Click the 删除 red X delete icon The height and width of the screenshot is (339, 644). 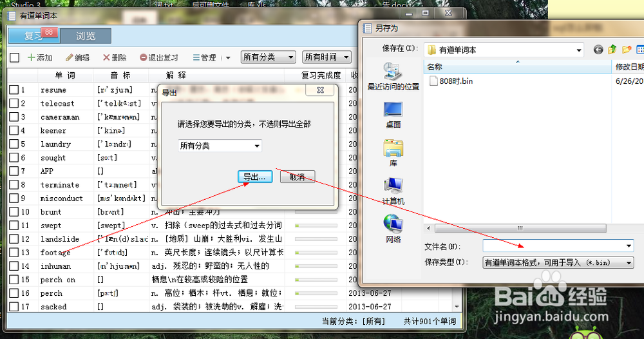(x=106, y=57)
